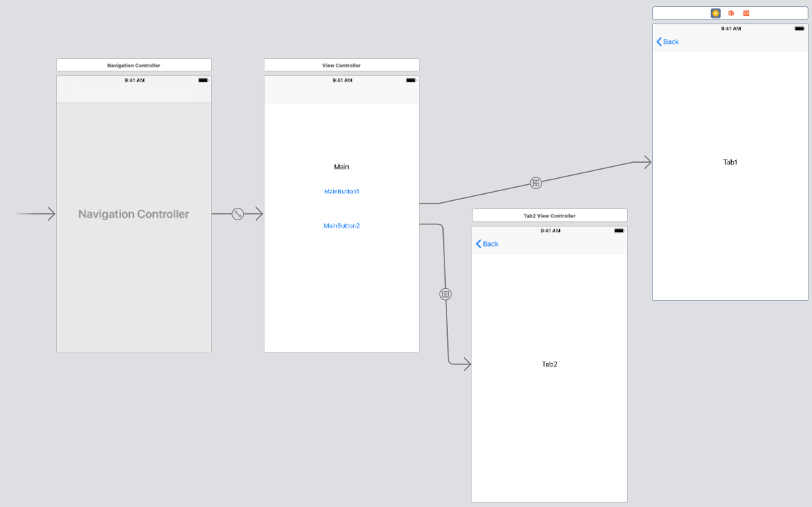Viewport: 812px width, 507px height.
Task: Select the show segue icon leading to Tab1
Action: tap(536, 183)
